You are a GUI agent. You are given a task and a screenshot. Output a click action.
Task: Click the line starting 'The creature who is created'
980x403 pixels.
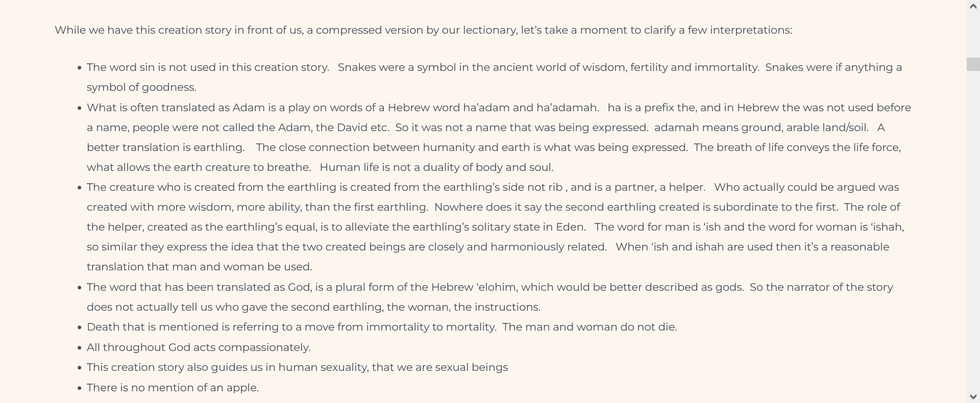coord(493,187)
